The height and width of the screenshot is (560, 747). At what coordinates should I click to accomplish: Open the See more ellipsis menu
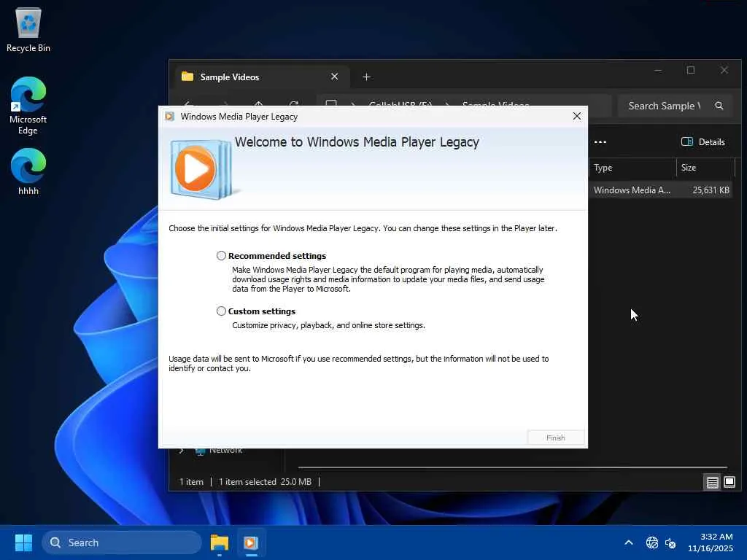600,142
